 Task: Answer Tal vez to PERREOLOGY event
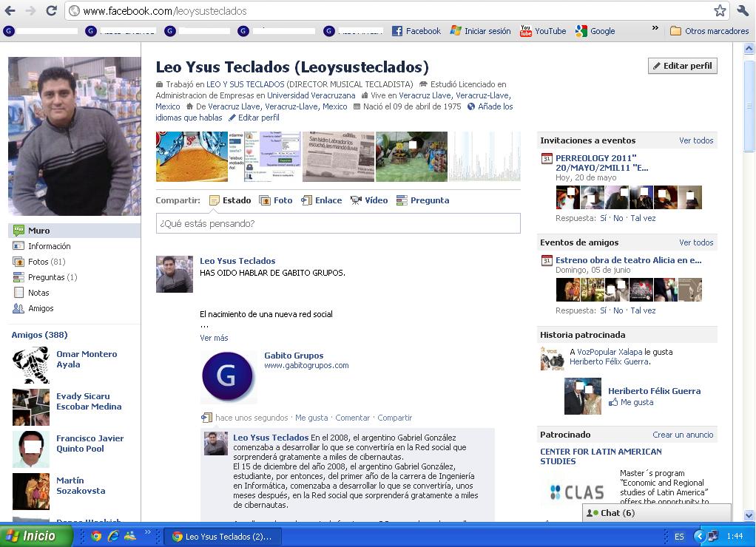643,218
